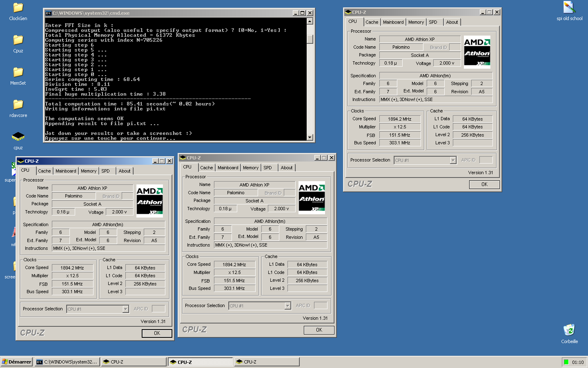Open Memory tab in middle CPU-Z window
The width and height of the screenshot is (588, 368).
pyautogui.click(x=251, y=168)
